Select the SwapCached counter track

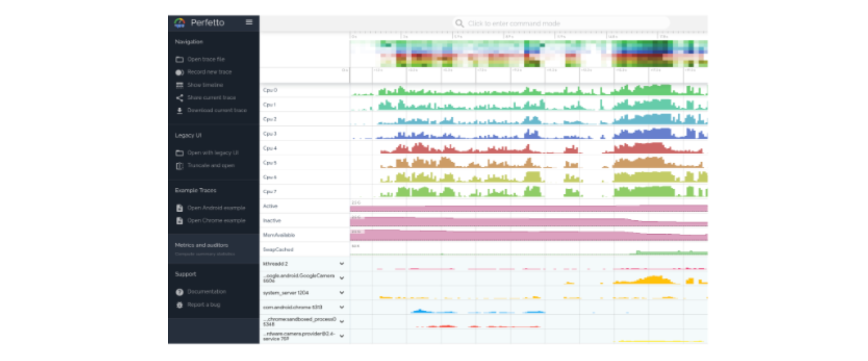pyautogui.click(x=278, y=249)
